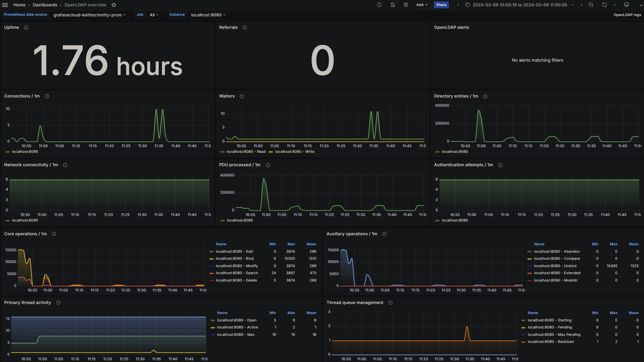
Task: Open the navigation sidebar with the hamburger icon
Action: click(x=5, y=5)
